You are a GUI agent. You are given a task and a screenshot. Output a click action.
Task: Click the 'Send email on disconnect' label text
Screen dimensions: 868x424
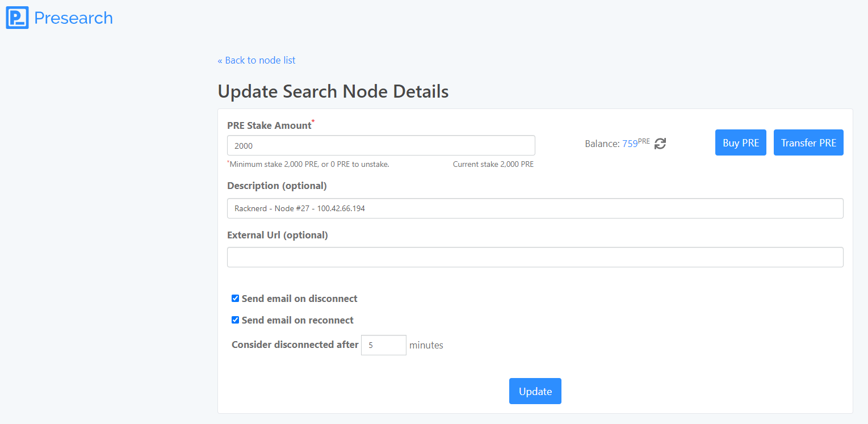[299, 299]
